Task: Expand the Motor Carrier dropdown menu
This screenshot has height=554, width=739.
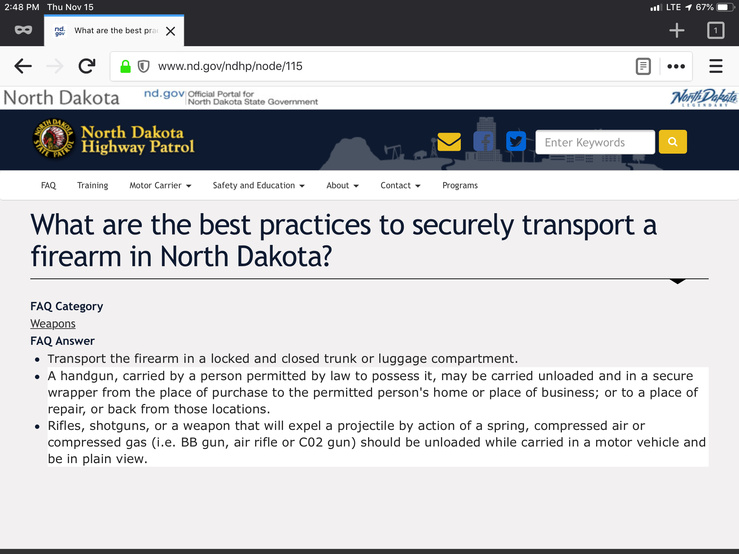Action: 160,185
